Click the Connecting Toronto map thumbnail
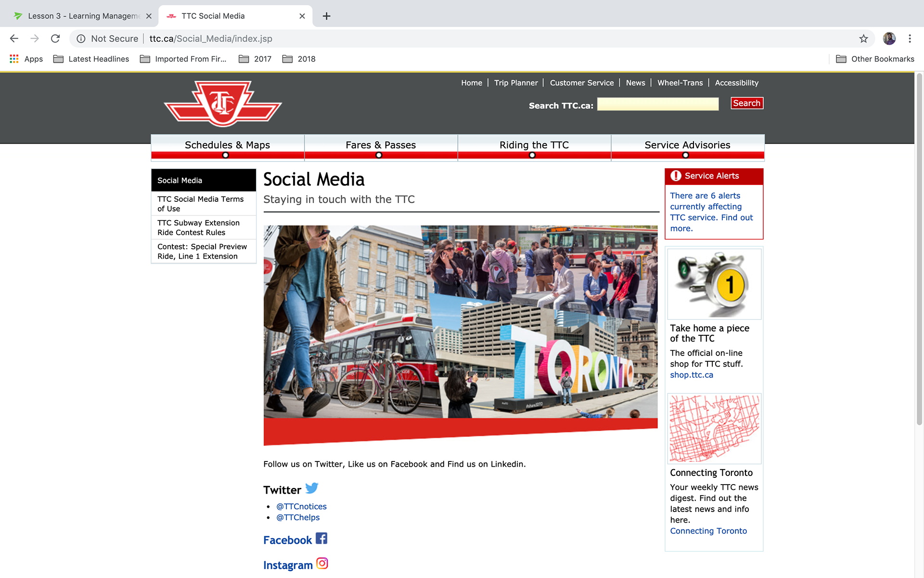 [x=714, y=429]
